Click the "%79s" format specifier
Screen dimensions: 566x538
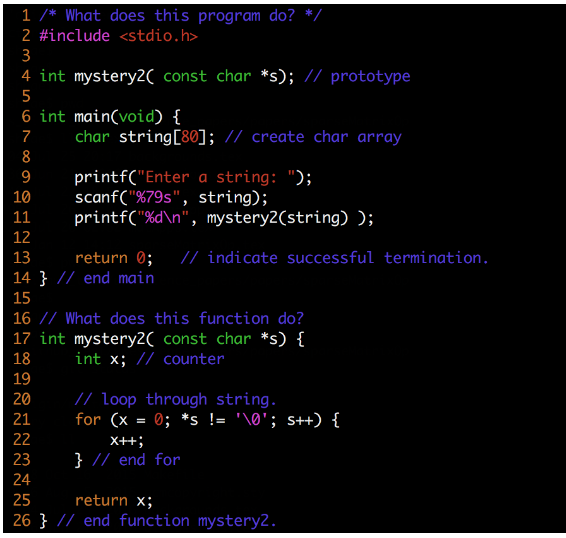pyautogui.click(x=154, y=198)
